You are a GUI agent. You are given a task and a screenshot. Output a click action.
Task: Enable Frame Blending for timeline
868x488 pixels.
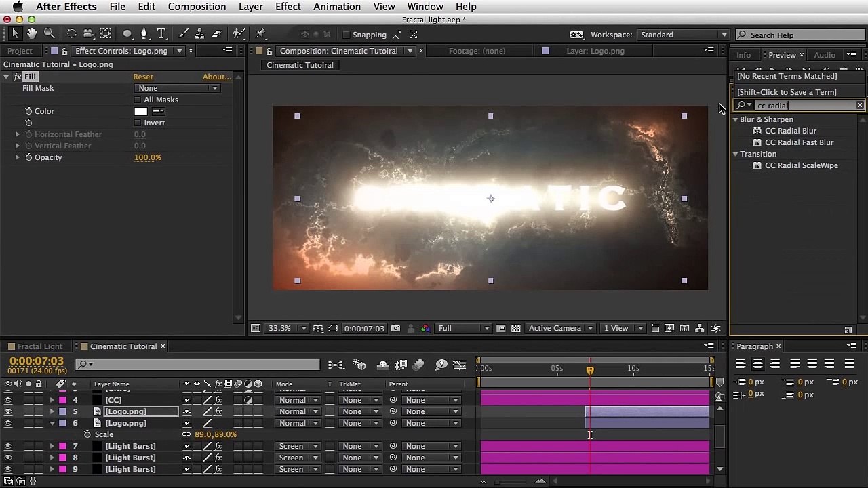pos(401,365)
